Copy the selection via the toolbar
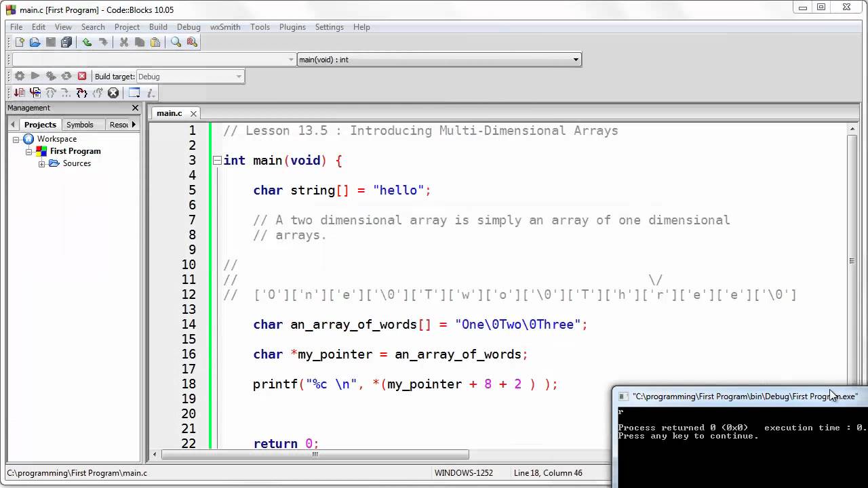868x488 pixels. click(x=140, y=42)
